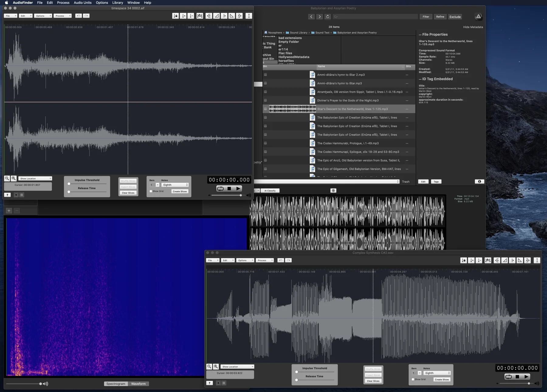Click the AI Classify button
The width and height of the screenshot is (547, 392).
(270, 191)
